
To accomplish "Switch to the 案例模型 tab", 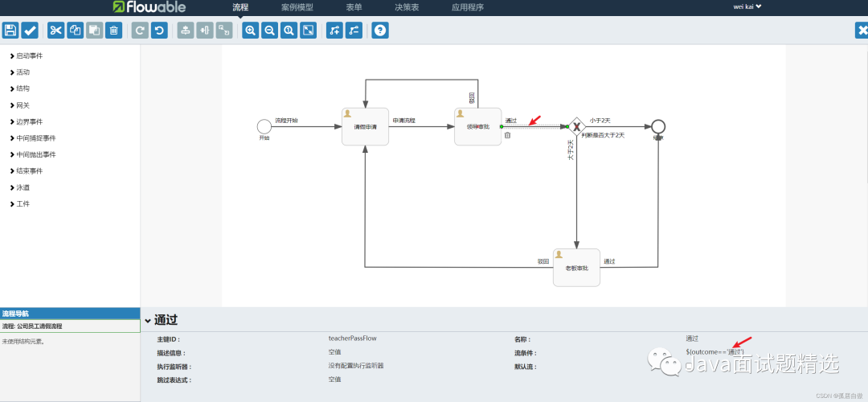I will (297, 7).
